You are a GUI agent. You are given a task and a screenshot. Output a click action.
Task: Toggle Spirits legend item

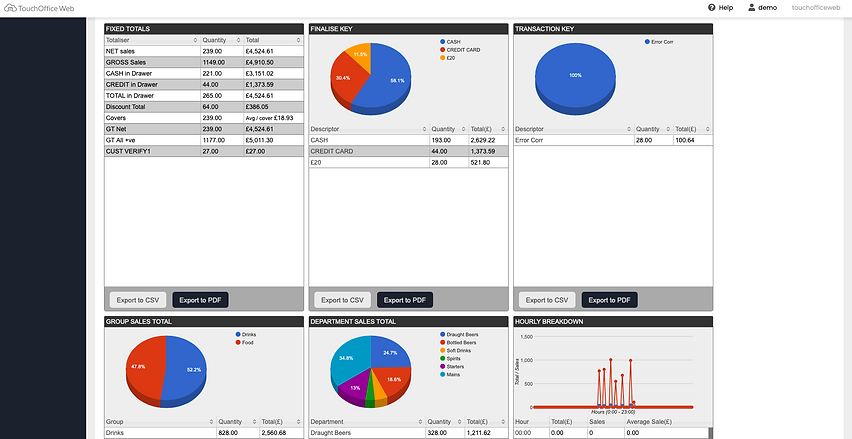tap(450, 359)
